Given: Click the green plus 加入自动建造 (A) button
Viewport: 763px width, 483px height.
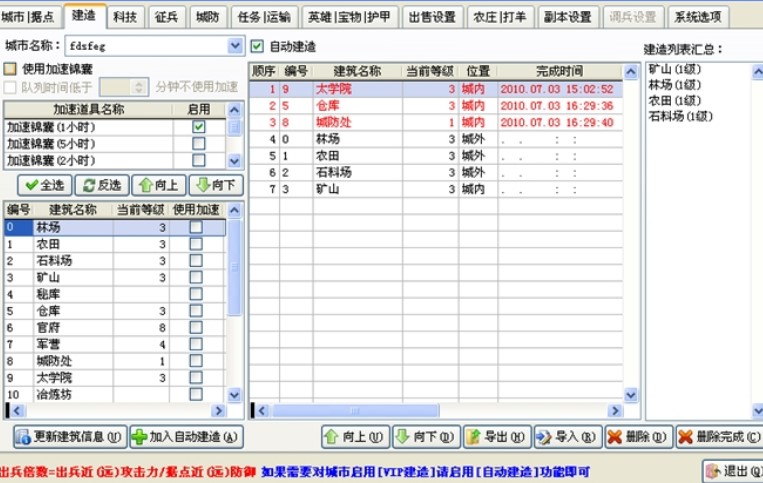Looking at the screenshot, I should coord(187,437).
